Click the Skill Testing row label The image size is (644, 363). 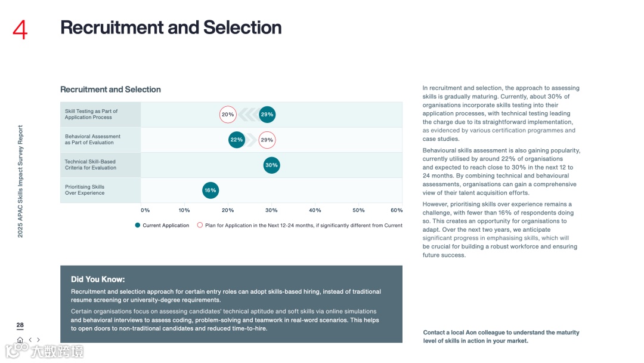pos(91,114)
